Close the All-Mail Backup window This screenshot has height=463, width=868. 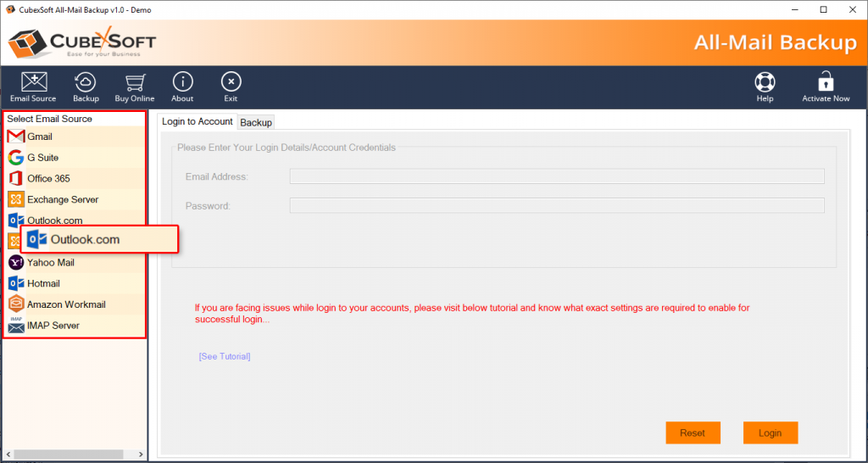[853, 9]
